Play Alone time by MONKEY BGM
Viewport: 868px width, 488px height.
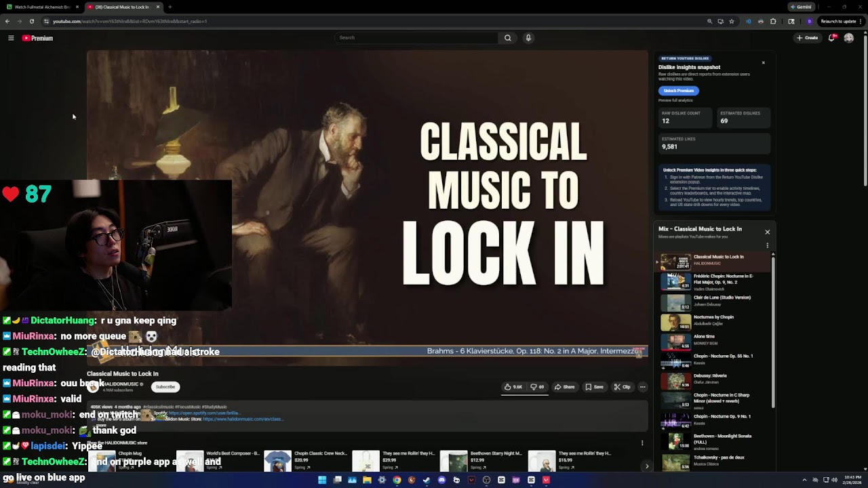click(x=715, y=342)
